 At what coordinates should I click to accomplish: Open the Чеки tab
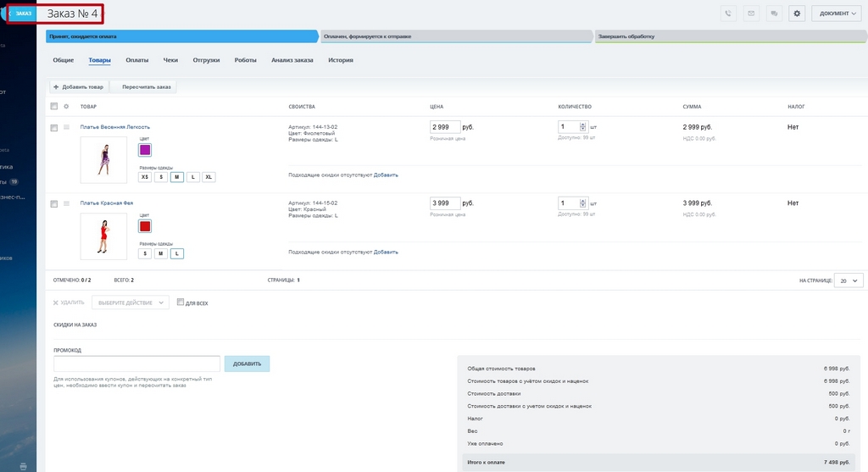coord(170,60)
